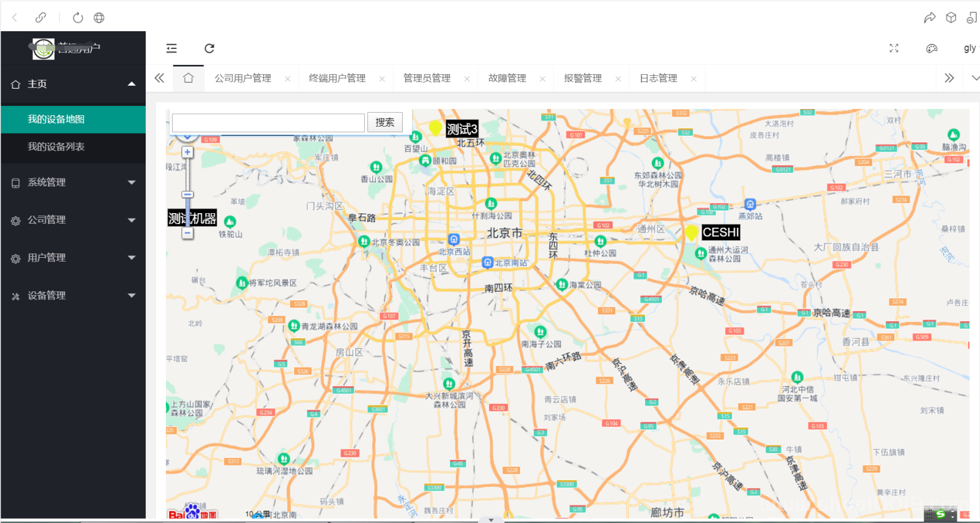980x523 pixels.
Task: Click the 搜索 button
Action: (x=384, y=122)
